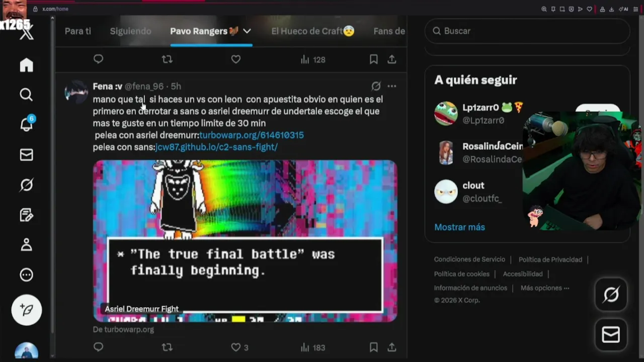This screenshot has height=362, width=644.
Task: View analytics showing 128 views
Action: (313, 59)
